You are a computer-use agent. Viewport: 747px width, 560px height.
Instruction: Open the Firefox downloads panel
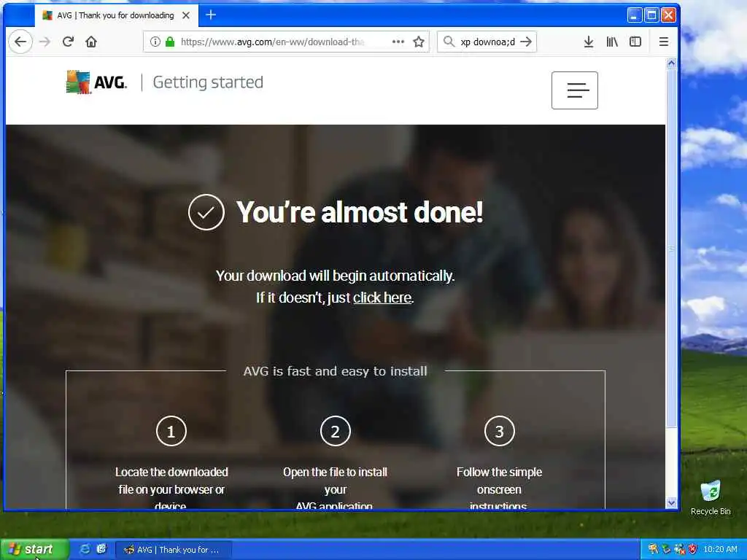pyautogui.click(x=589, y=42)
